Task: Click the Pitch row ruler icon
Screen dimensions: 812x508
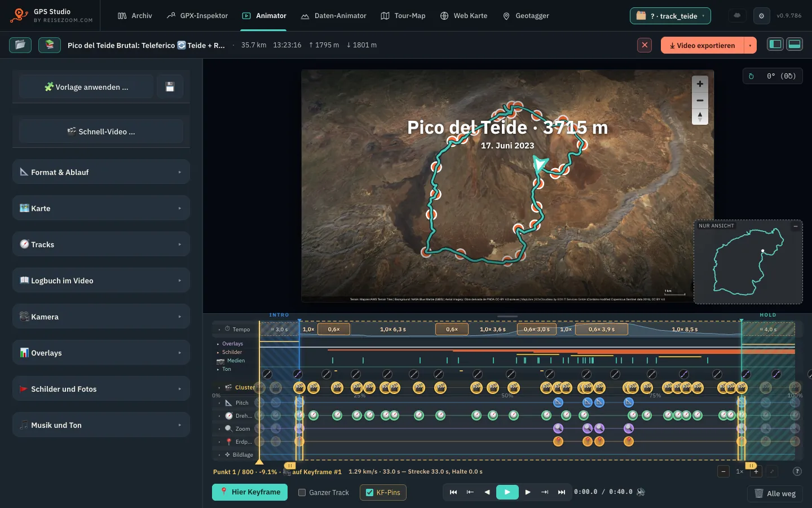Action: (x=228, y=402)
